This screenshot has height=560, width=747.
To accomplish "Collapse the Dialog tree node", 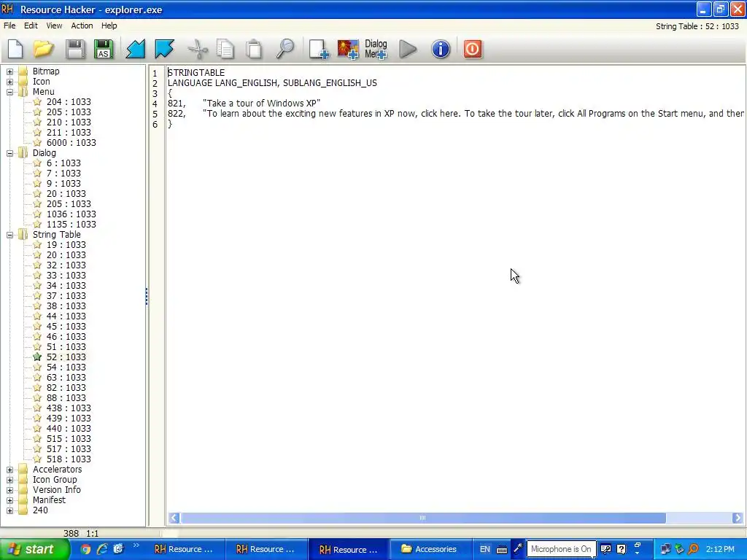I will click(x=9, y=153).
